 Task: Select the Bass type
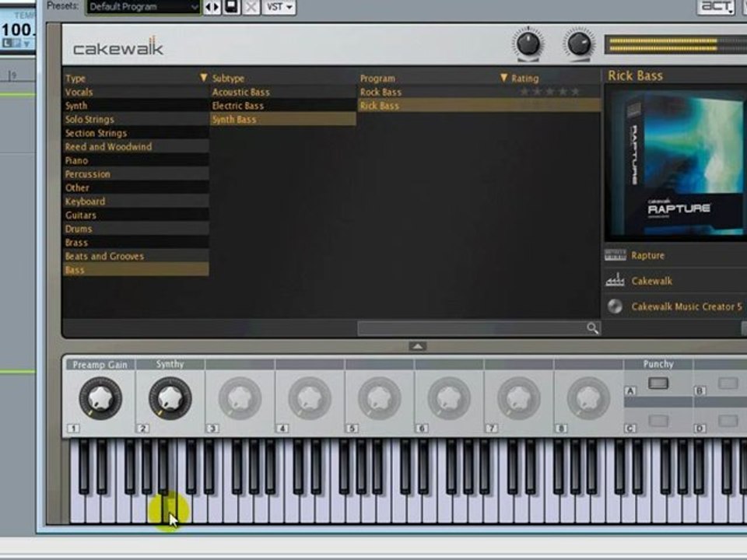pos(135,270)
